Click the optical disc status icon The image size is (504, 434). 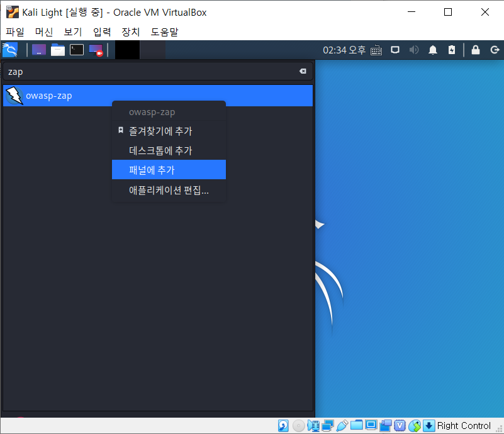(299, 426)
